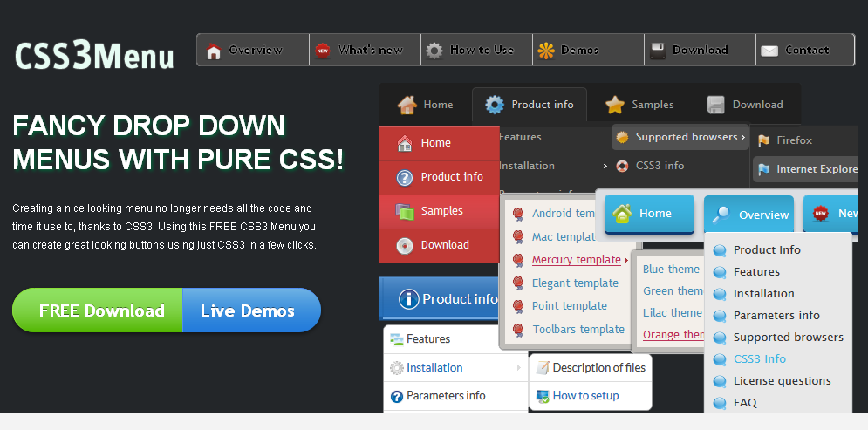This screenshot has width=868, height=430.
Task: Expand Supported browsers submenu in dark menu
Action: tap(743, 137)
